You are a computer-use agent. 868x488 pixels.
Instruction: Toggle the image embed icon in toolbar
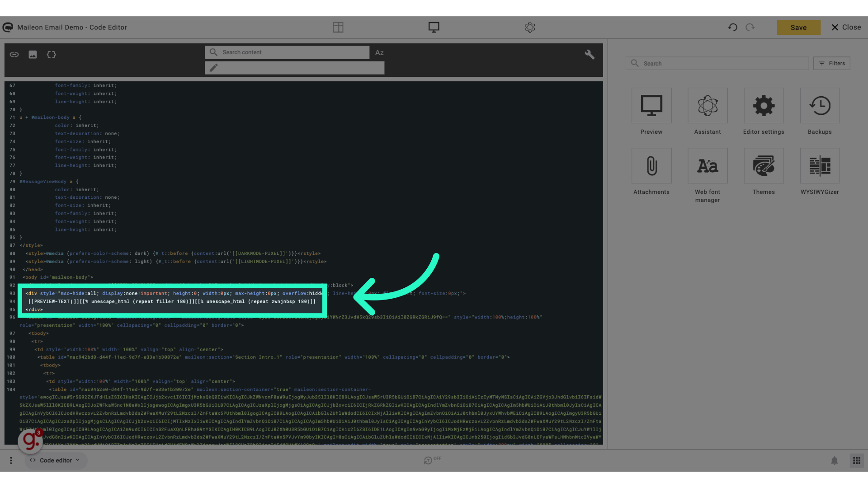33,54
